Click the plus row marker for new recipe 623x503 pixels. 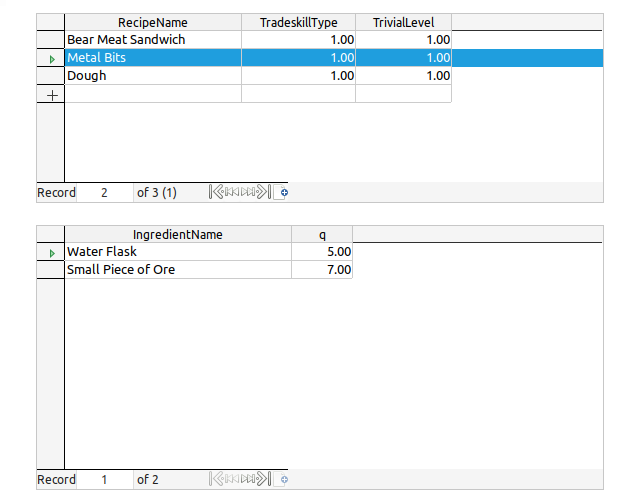pos(52,95)
